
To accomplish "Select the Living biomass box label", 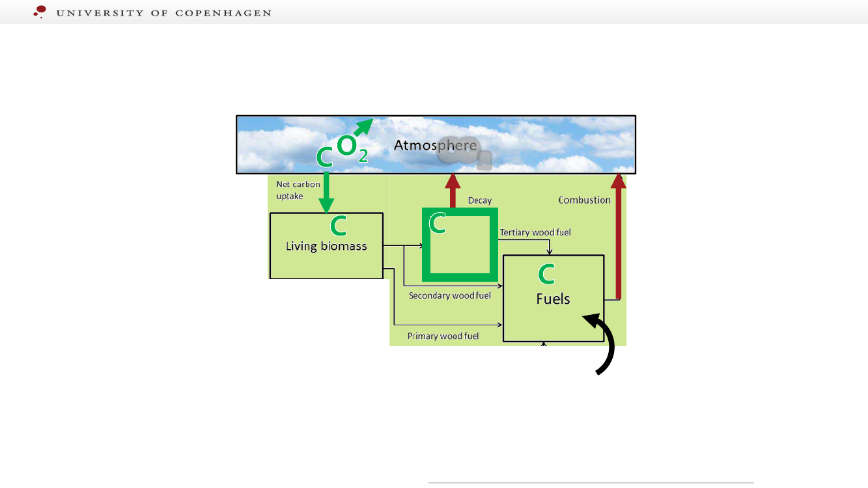I will (x=326, y=246).
